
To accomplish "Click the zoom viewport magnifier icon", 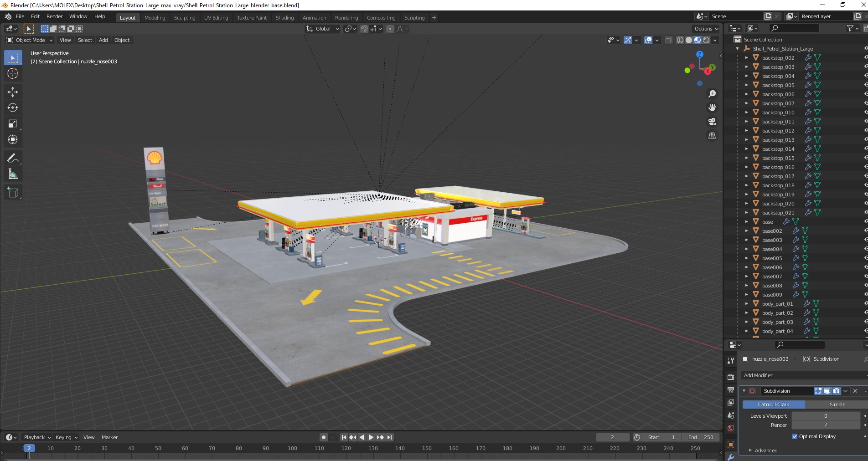I will (x=712, y=94).
